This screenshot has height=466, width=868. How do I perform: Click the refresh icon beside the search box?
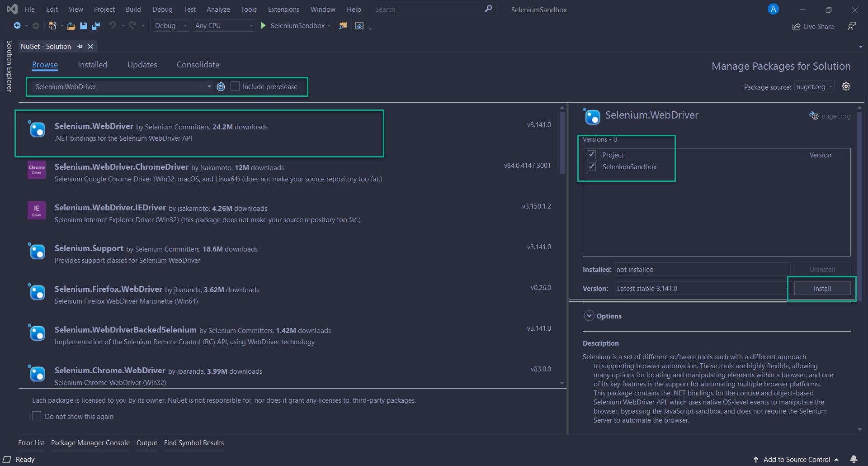tap(221, 86)
